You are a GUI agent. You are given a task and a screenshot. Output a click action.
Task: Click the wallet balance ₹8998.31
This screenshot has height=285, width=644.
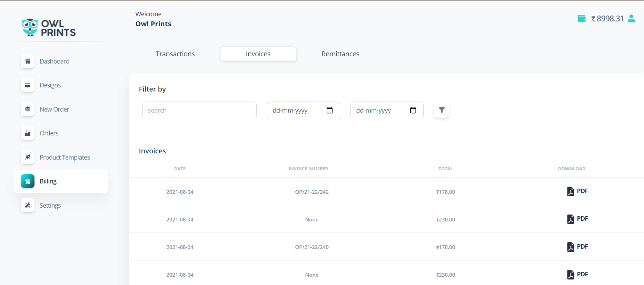pyautogui.click(x=608, y=19)
